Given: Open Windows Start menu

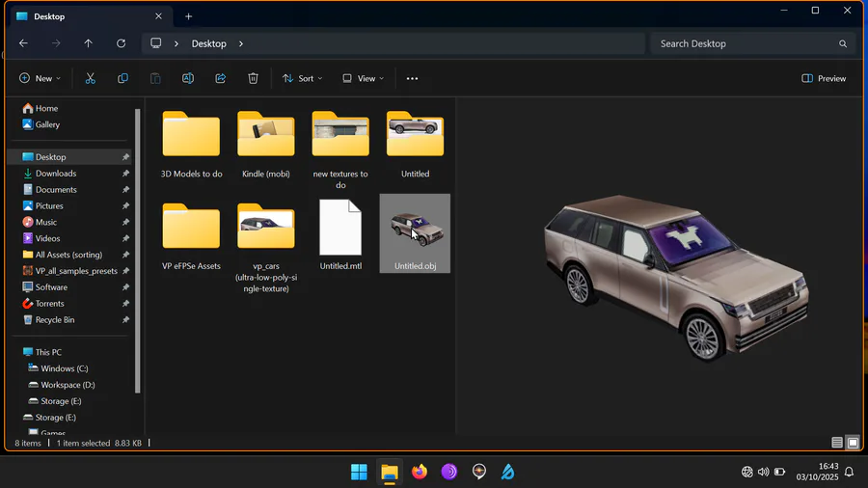Looking at the screenshot, I should coord(359,472).
